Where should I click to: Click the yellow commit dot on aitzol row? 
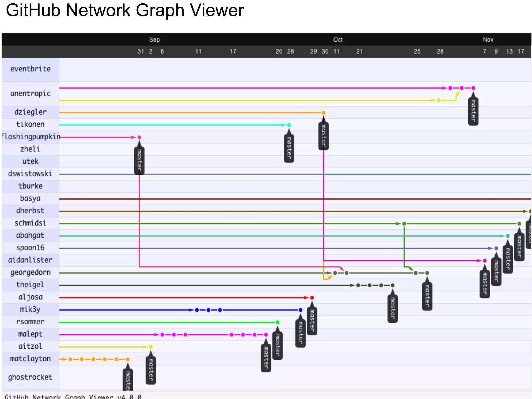(x=151, y=347)
